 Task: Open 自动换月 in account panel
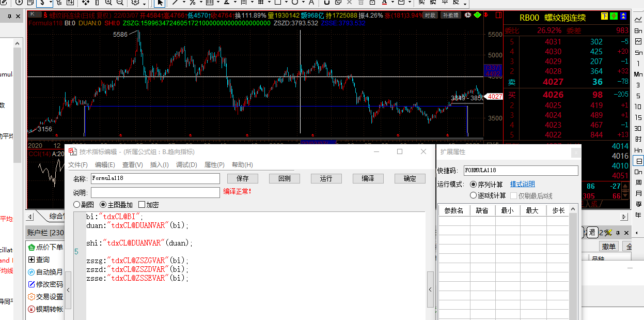(45, 272)
